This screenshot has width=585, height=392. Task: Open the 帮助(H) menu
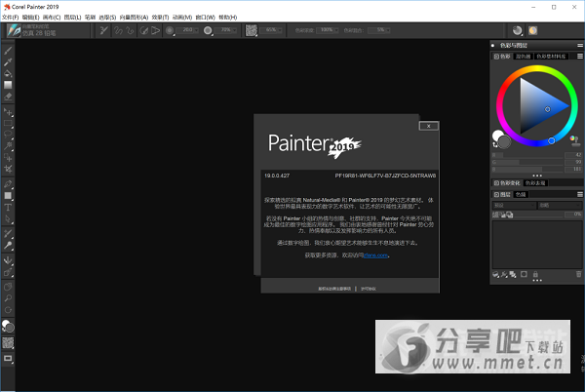(227, 18)
